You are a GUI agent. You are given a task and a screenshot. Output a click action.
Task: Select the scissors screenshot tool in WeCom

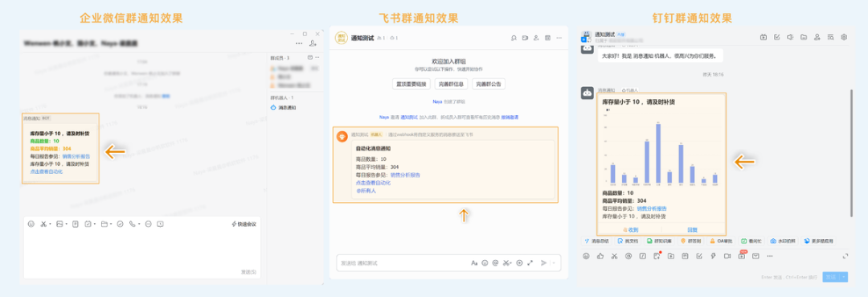(x=43, y=224)
